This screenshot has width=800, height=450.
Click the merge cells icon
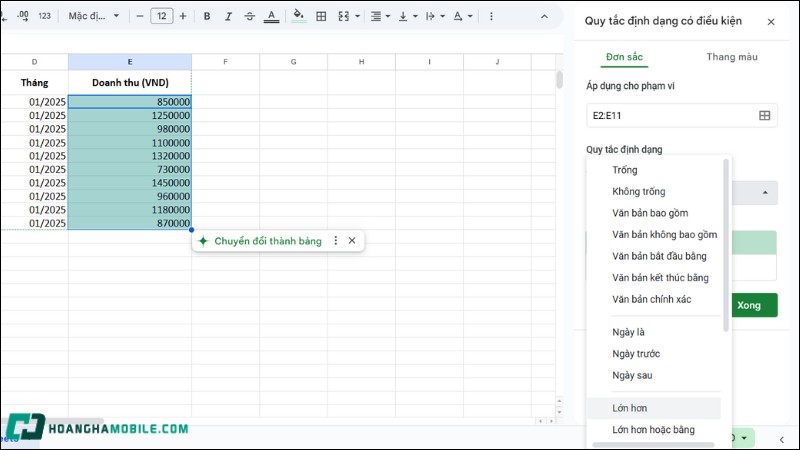point(344,16)
